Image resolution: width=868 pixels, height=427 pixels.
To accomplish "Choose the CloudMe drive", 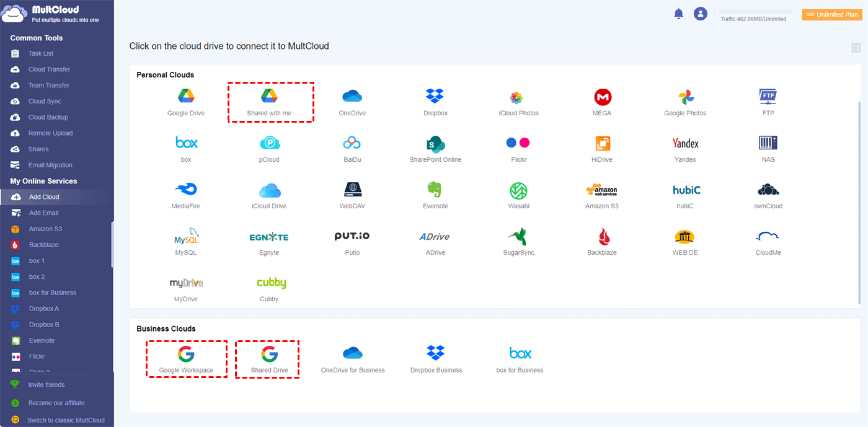I will [x=768, y=242].
